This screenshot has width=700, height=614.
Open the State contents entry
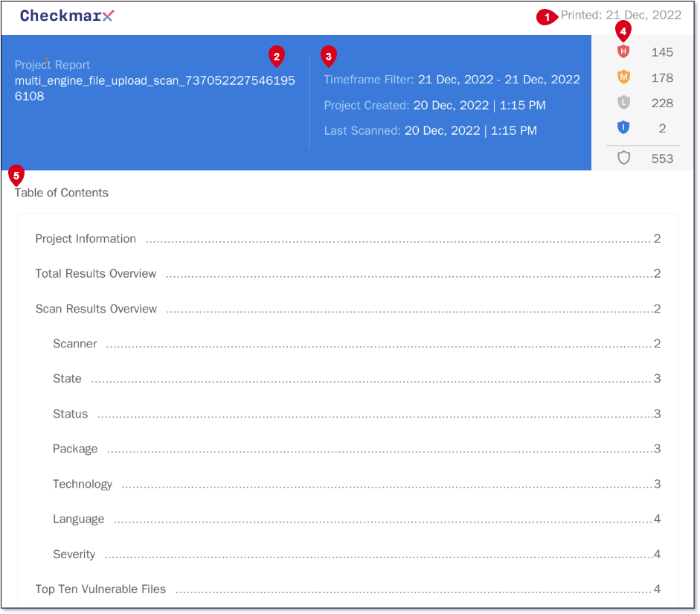pyautogui.click(x=357, y=379)
